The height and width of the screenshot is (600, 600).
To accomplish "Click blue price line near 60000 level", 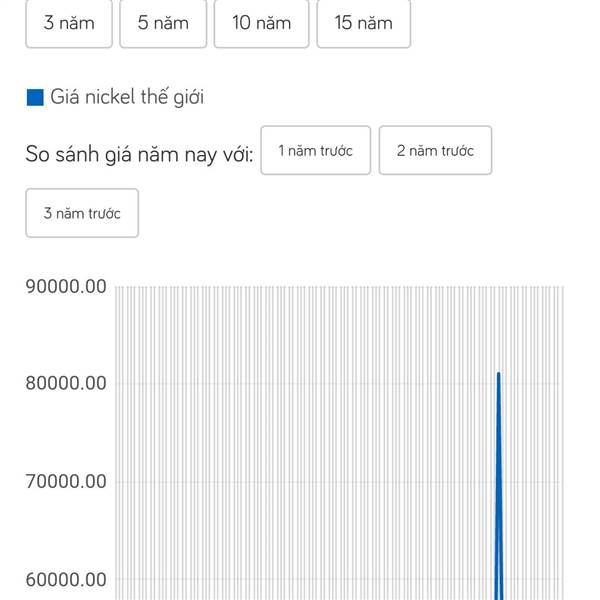I will tap(498, 580).
